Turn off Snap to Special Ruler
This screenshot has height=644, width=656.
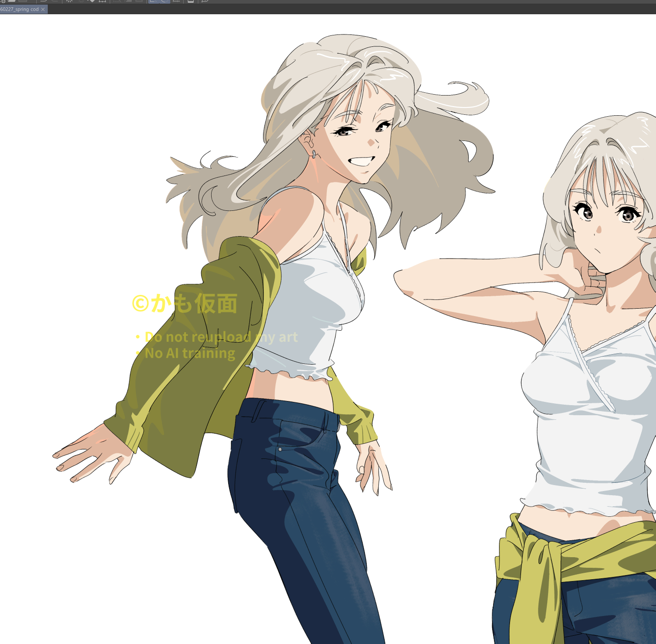(x=165, y=1)
